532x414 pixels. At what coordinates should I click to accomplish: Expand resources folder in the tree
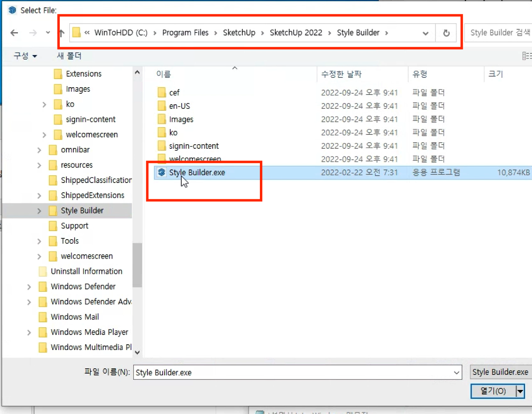tap(39, 165)
